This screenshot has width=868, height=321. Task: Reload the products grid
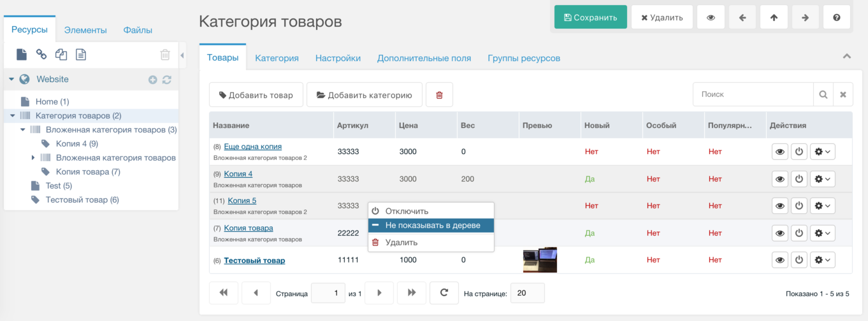pyautogui.click(x=444, y=293)
